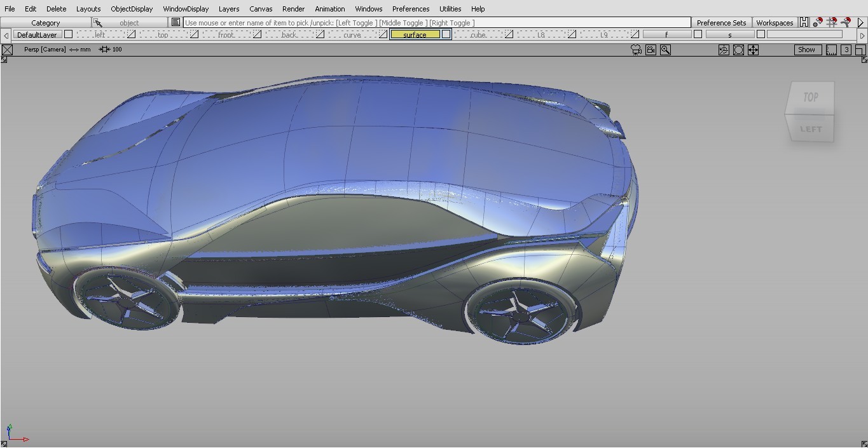
Task: Click the tripod camera icon in view bar
Action: tap(636, 50)
